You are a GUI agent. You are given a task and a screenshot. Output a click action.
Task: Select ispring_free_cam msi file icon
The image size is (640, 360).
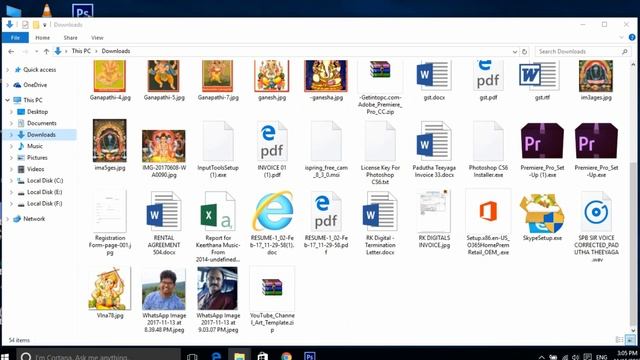(326, 141)
